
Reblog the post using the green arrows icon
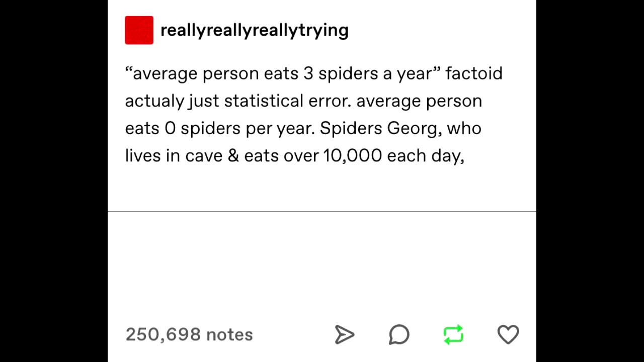[453, 335]
